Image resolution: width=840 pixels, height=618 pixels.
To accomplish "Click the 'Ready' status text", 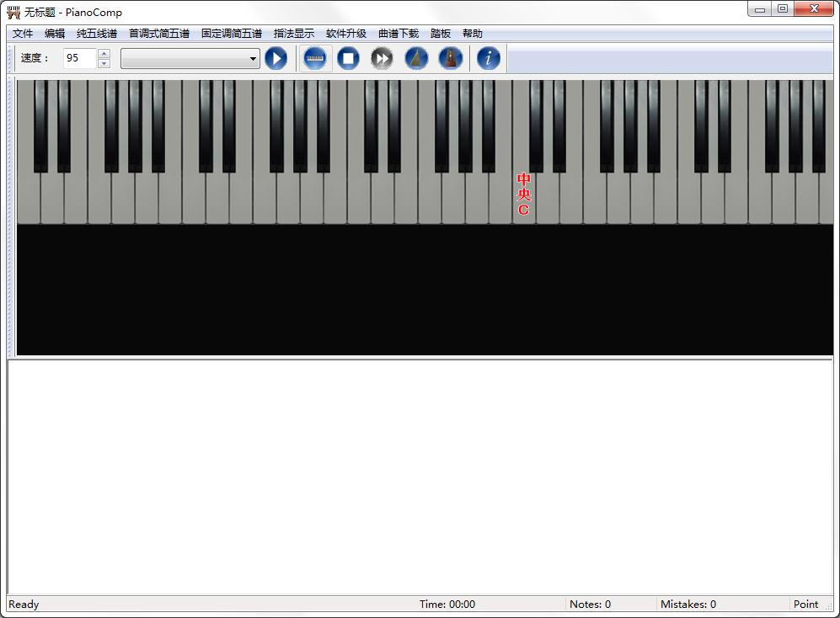I will click(24, 604).
